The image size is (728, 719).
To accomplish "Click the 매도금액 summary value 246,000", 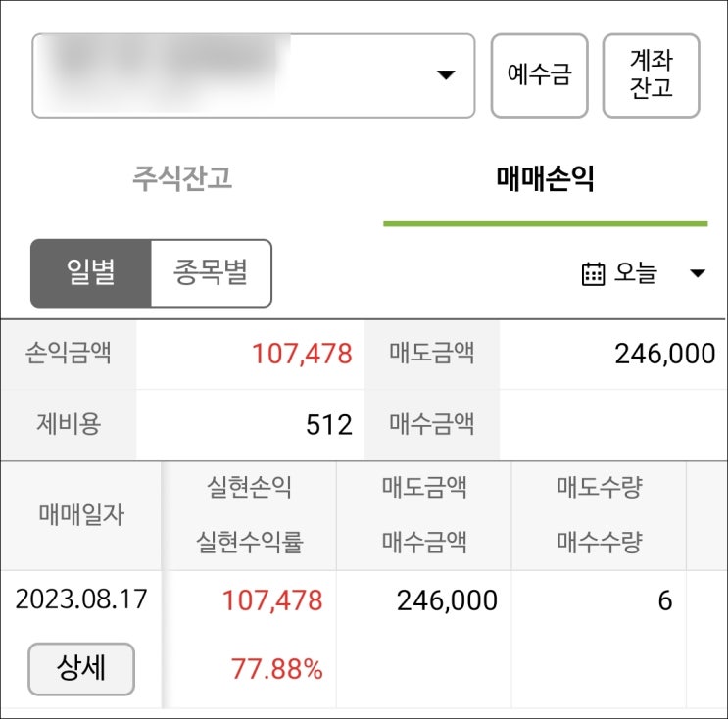I will tap(664, 354).
